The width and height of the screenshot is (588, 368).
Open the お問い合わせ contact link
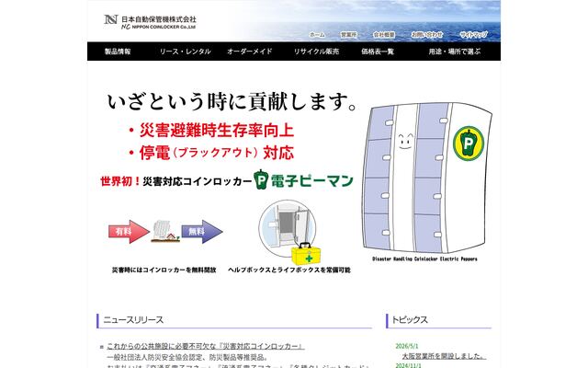(427, 35)
